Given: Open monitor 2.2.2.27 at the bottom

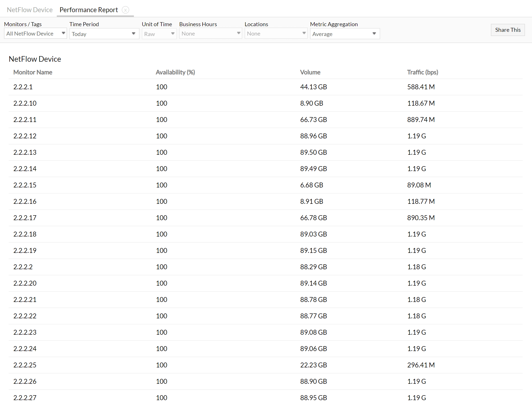Looking at the screenshot, I should point(25,397).
